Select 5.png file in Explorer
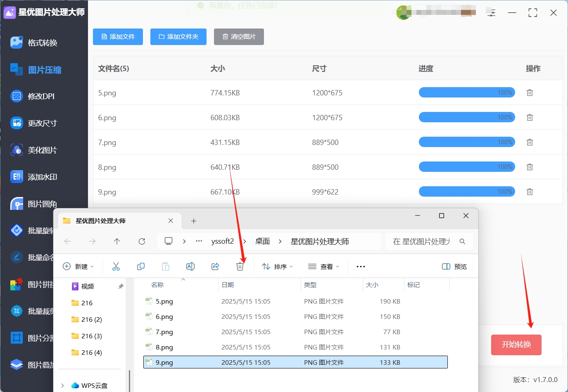This screenshot has height=392, width=568. (295, 301)
